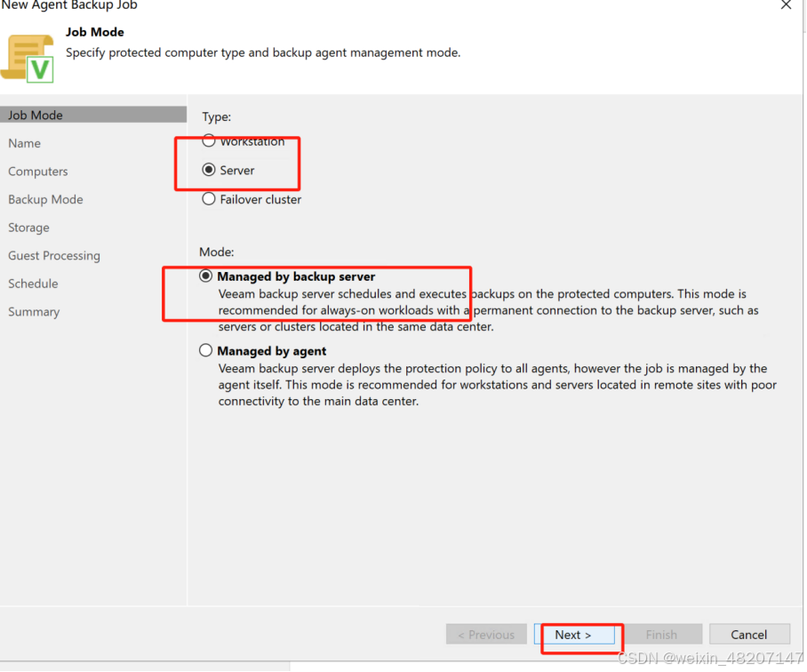807x672 pixels.
Task: Select Managed by backup server mode
Action: pos(205,276)
